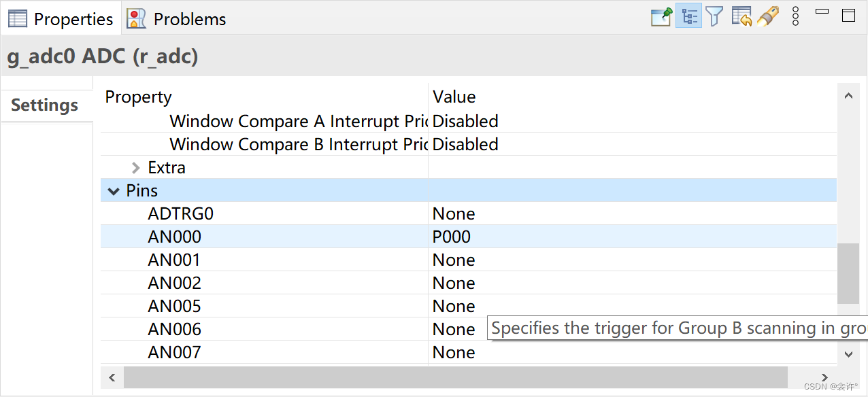This screenshot has width=868, height=397.
Task: Collapse the Pins category
Action: coord(114,191)
